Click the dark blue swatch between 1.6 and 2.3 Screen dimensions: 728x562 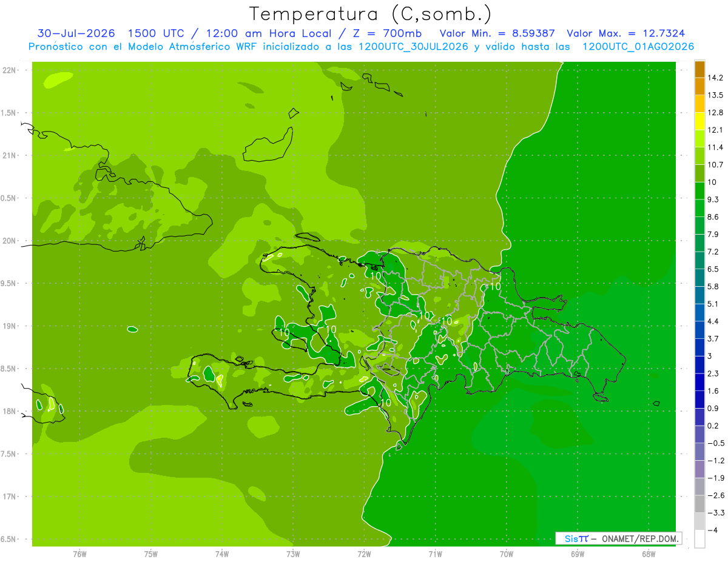699,382
